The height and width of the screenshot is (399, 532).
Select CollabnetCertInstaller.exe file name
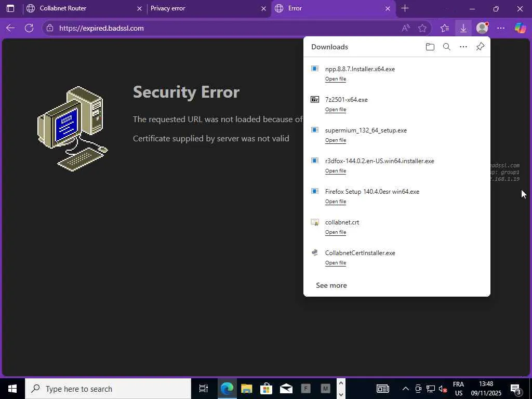tap(360, 253)
